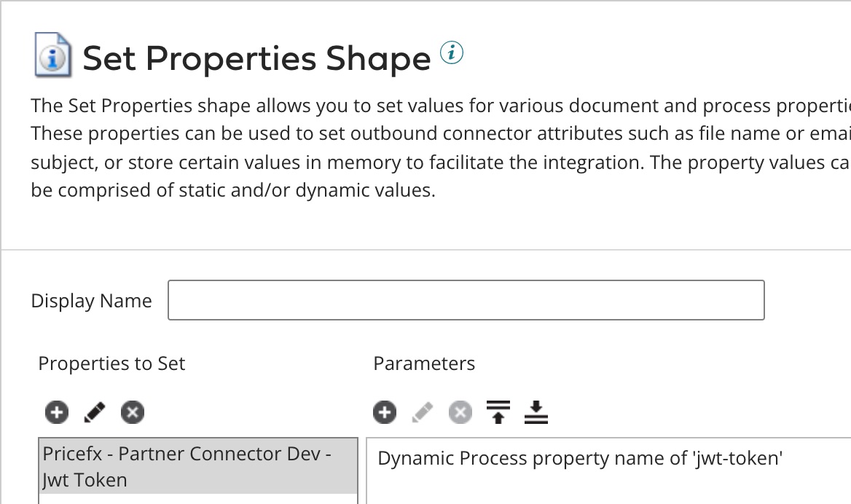Click the greyed remove icon under Parameters
Image resolution: width=851 pixels, height=504 pixels.
[x=460, y=412]
